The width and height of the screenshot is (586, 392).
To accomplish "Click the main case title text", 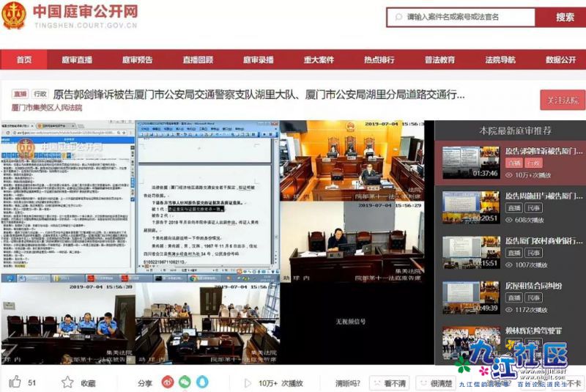I will coord(259,95).
